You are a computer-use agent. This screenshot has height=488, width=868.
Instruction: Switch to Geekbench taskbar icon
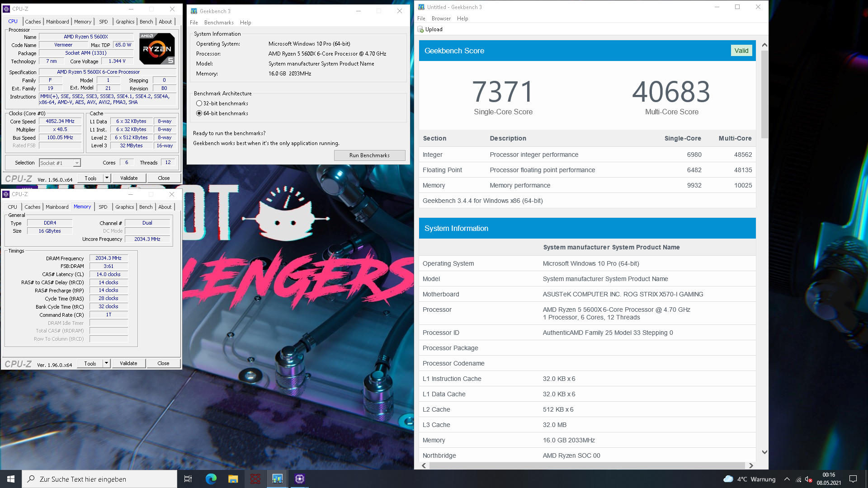277,479
